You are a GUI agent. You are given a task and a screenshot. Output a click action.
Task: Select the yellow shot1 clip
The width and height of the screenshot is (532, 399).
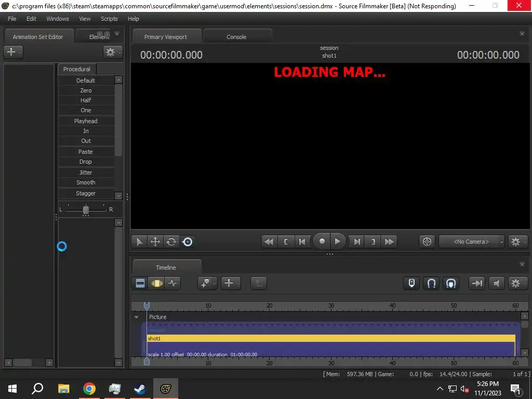tap(331, 338)
